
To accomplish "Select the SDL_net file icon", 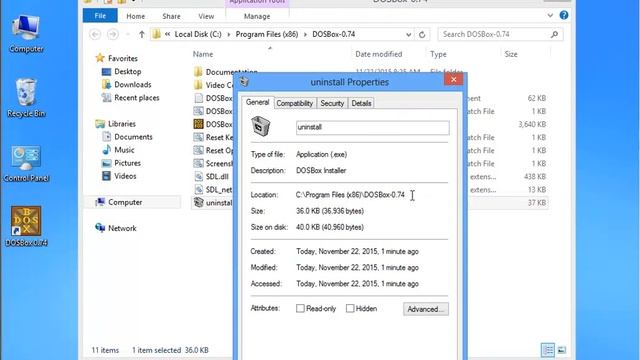I will [198, 189].
